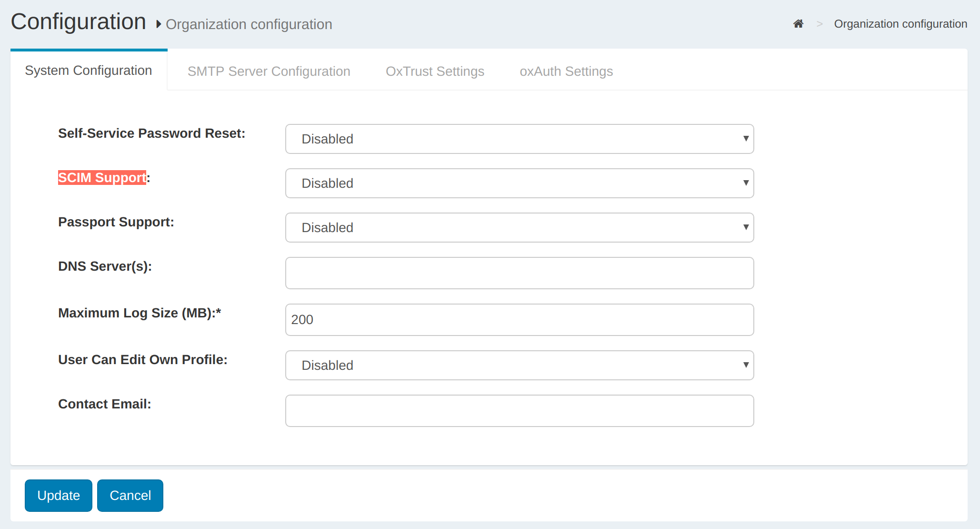
Task: Select the System Configuration tab
Action: [89, 71]
